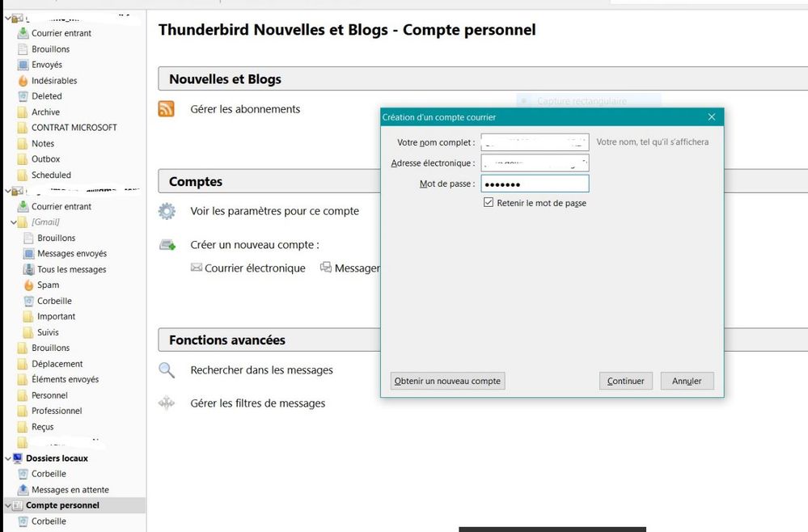Collapse Dossiers locaux tree
Viewport: 808px width, 532px height.
pos(8,458)
